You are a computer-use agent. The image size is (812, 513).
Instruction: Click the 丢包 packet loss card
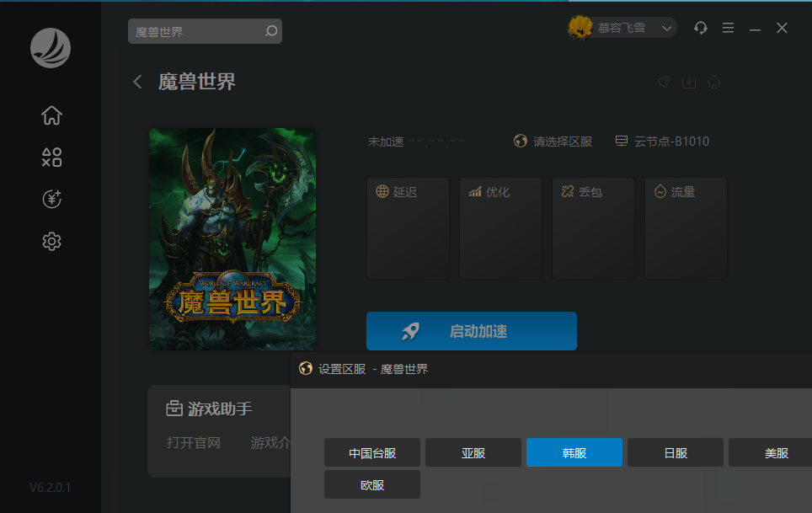point(594,228)
